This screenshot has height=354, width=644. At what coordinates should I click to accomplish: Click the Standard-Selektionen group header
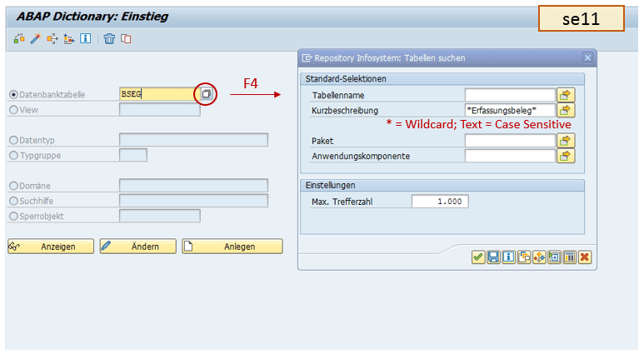(x=442, y=79)
